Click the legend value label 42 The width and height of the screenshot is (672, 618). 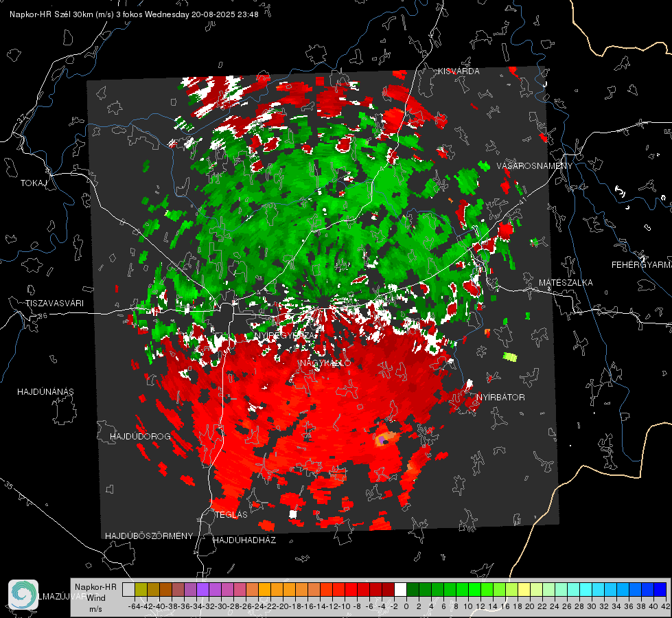pos(665,606)
